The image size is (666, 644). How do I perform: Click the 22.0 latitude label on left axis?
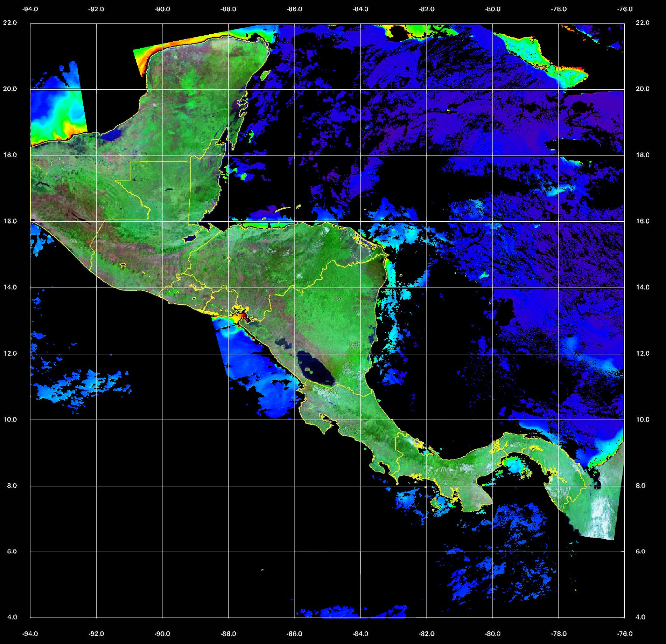pos(10,23)
